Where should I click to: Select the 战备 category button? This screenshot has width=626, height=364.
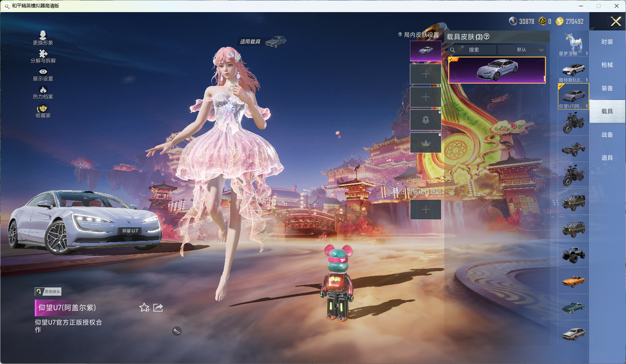tap(607, 135)
